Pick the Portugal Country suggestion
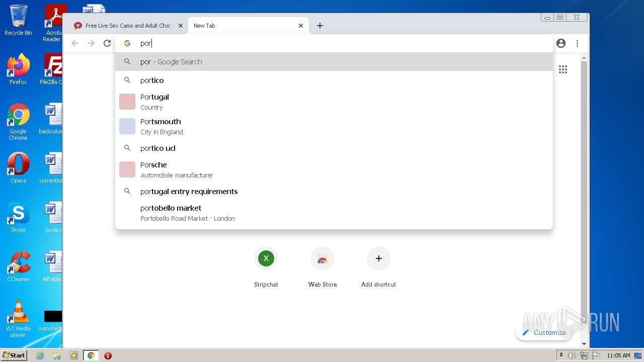 (x=334, y=102)
